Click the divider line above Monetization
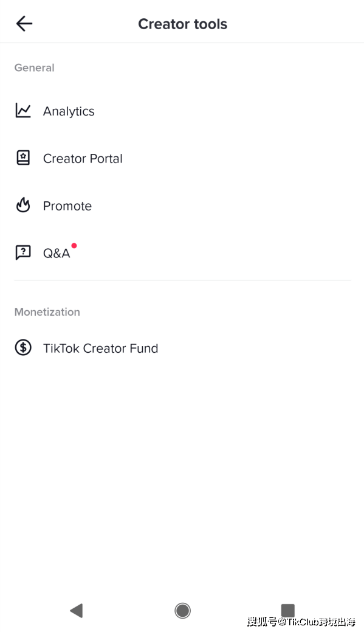364x632 pixels. coord(182,280)
